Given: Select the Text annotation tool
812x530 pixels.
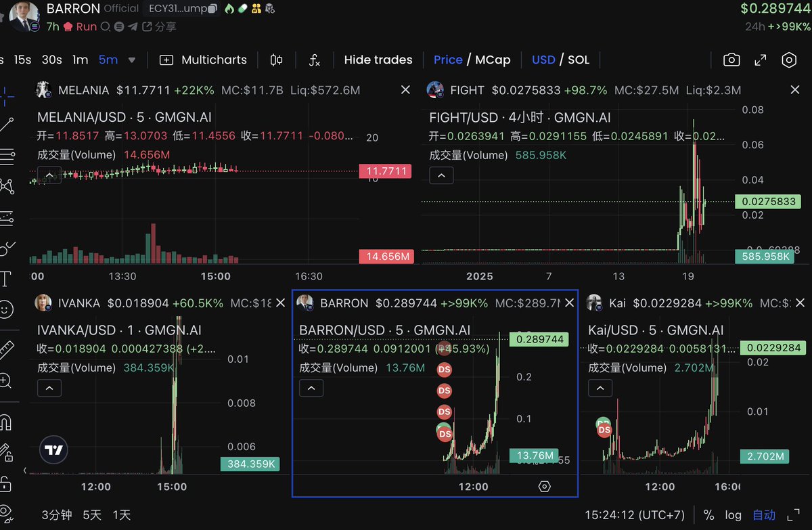Looking at the screenshot, I should click(5, 279).
